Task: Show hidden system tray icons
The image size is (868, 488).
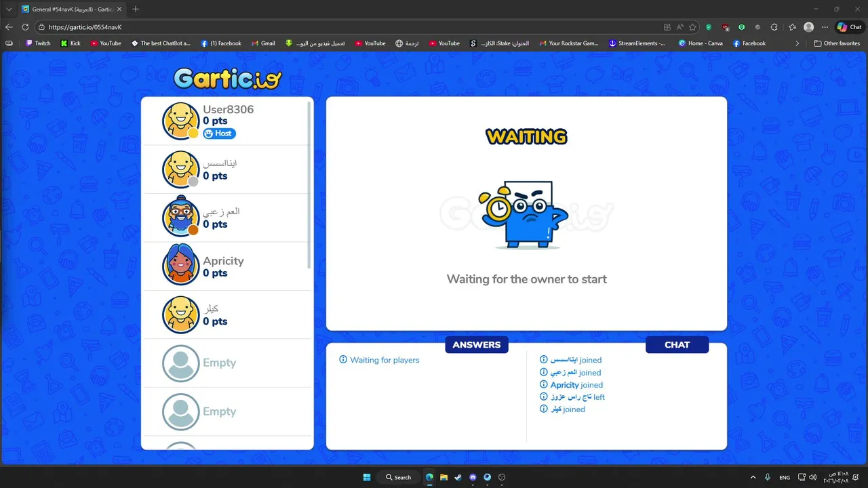Action: click(753, 477)
